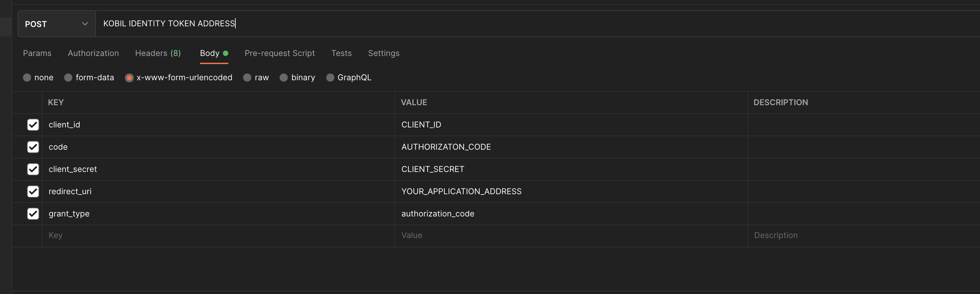This screenshot has width=980, height=294.
Task: Go to the Tests tab
Action: click(341, 53)
